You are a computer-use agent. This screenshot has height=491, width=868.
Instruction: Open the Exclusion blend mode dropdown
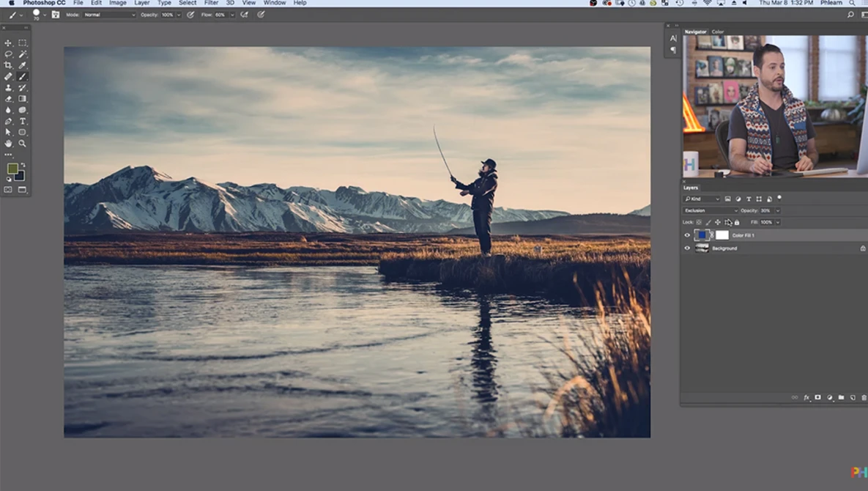(711, 210)
